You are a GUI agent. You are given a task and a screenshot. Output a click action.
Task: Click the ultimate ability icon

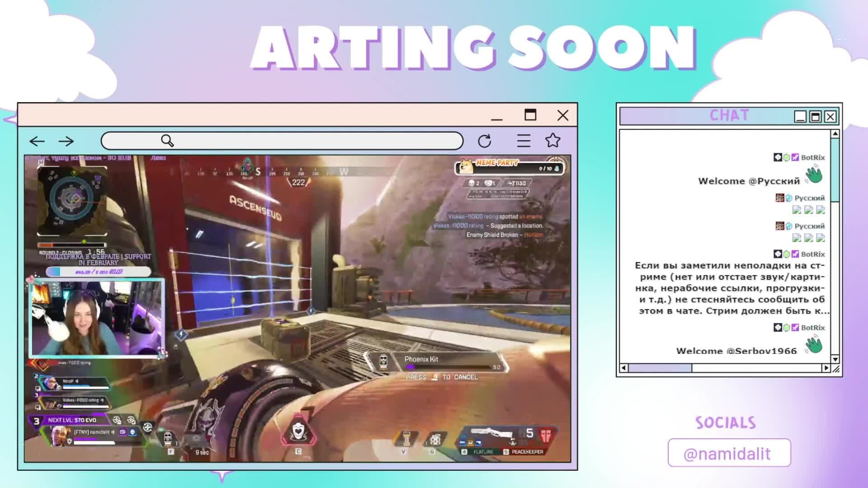(x=298, y=432)
